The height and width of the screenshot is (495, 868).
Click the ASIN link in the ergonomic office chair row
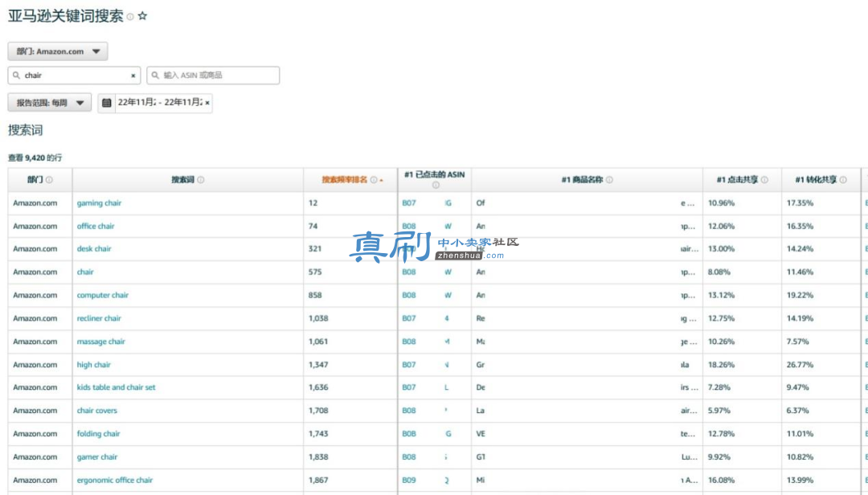(x=426, y=481)
